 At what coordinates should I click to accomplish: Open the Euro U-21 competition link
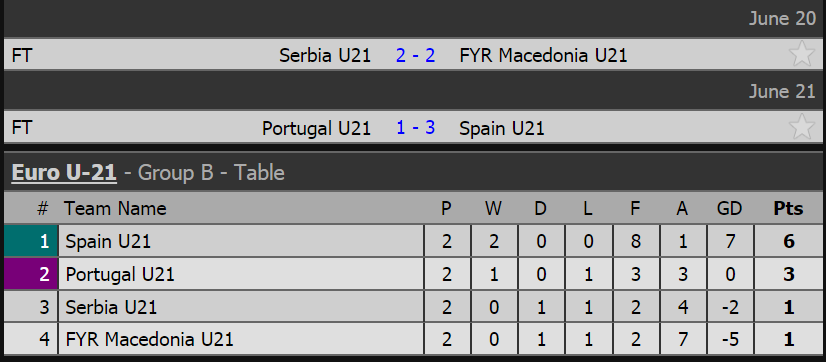(x=64, y=173)
